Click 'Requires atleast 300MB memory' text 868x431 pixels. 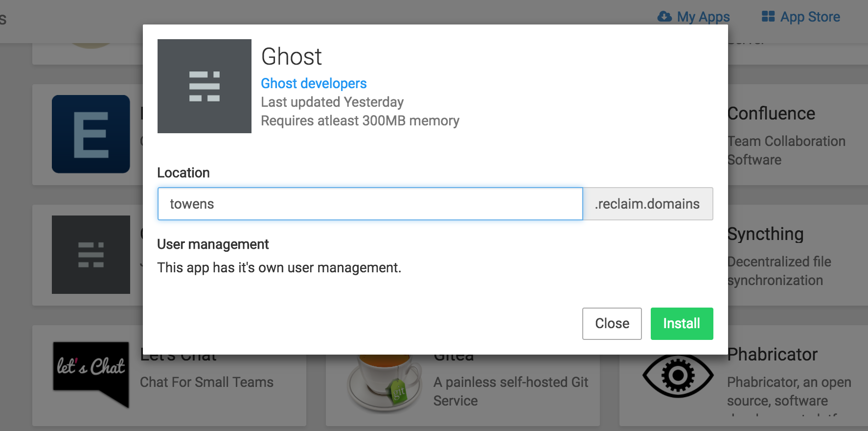click(x=360, y=121)
